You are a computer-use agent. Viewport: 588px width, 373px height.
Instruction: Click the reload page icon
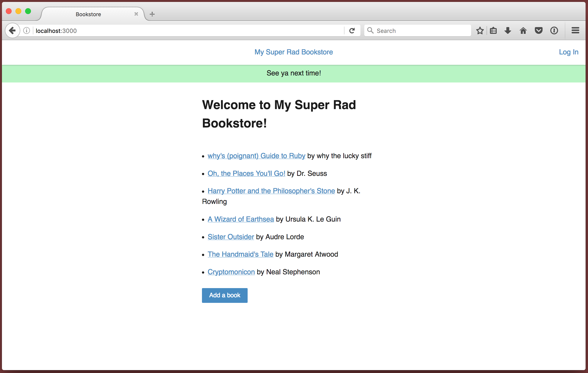351,30
